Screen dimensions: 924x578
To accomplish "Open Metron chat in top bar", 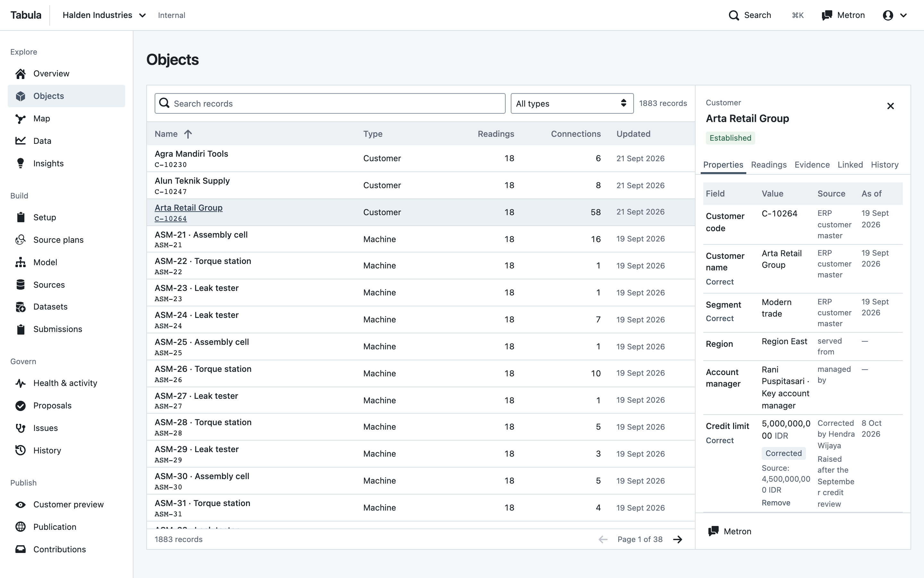I will tap(843, 15).
